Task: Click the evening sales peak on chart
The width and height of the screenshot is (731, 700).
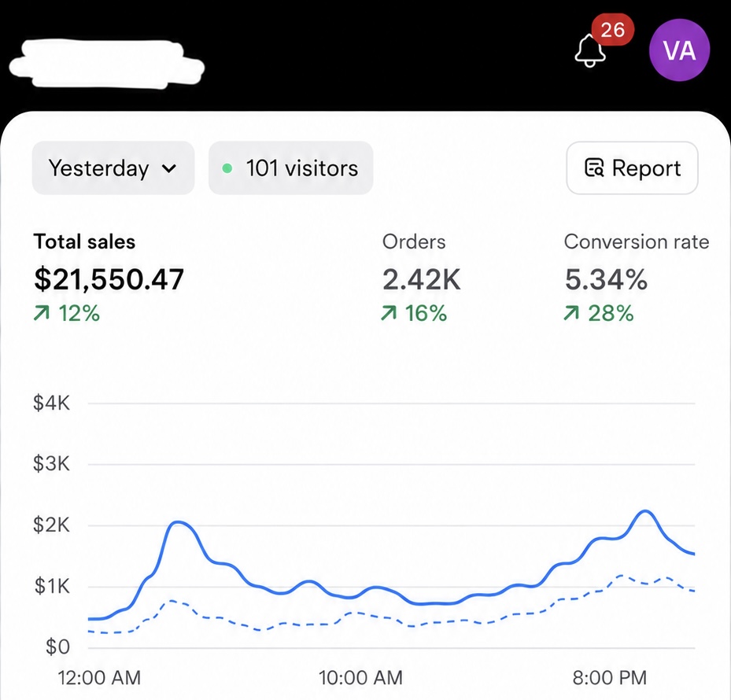Action: 645,511
